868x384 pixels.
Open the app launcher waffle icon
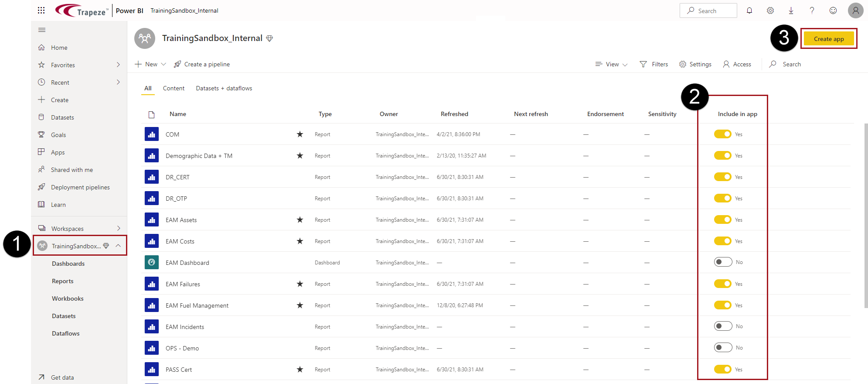tap(41, 10)
